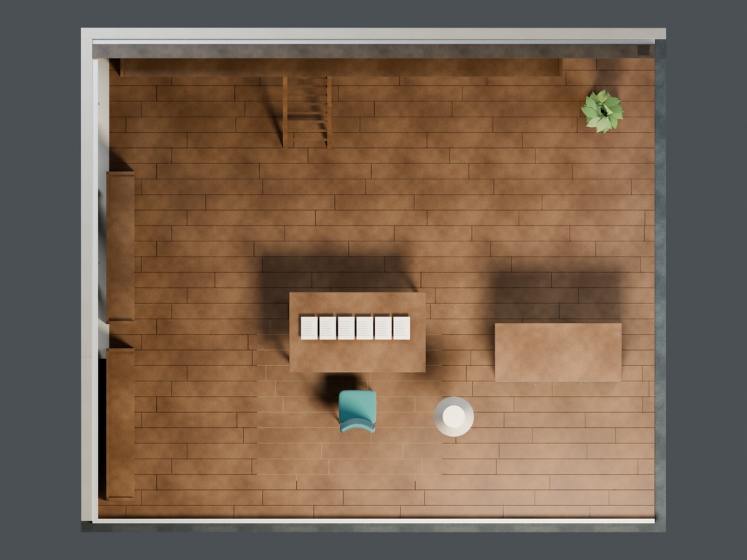Select the green potted plant
Image resolution: width=747 pixels, height=560 pixels.
pyautogui.click(x=602, y=111)
